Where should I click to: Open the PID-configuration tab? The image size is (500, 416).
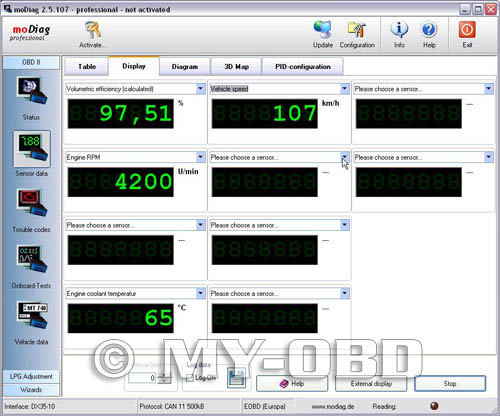point(303,66)
